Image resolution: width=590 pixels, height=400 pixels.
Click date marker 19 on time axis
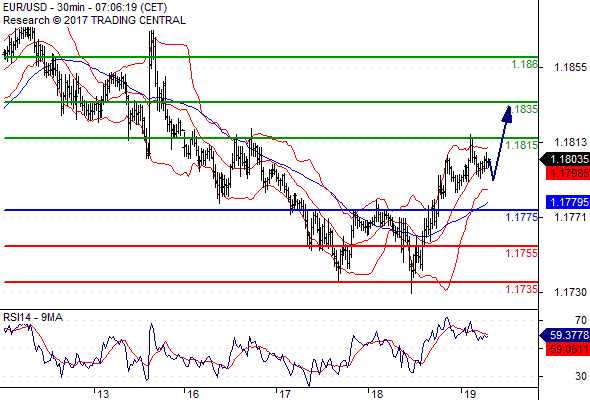tap(470, 394)
